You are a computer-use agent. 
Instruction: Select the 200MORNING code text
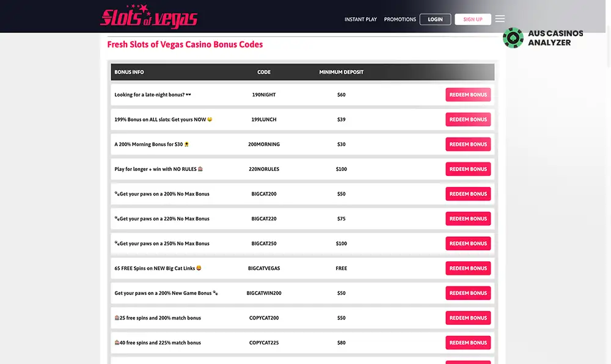click(x=264, y=144)
